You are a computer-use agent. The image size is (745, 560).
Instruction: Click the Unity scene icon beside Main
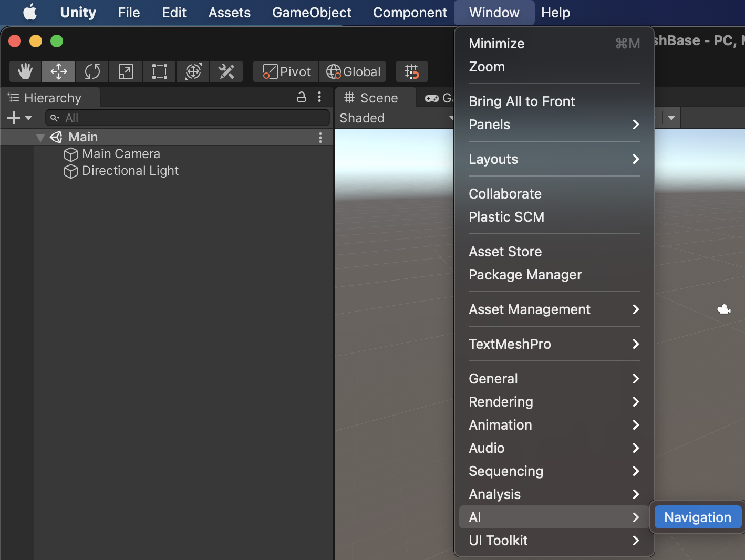click(56, 137)
